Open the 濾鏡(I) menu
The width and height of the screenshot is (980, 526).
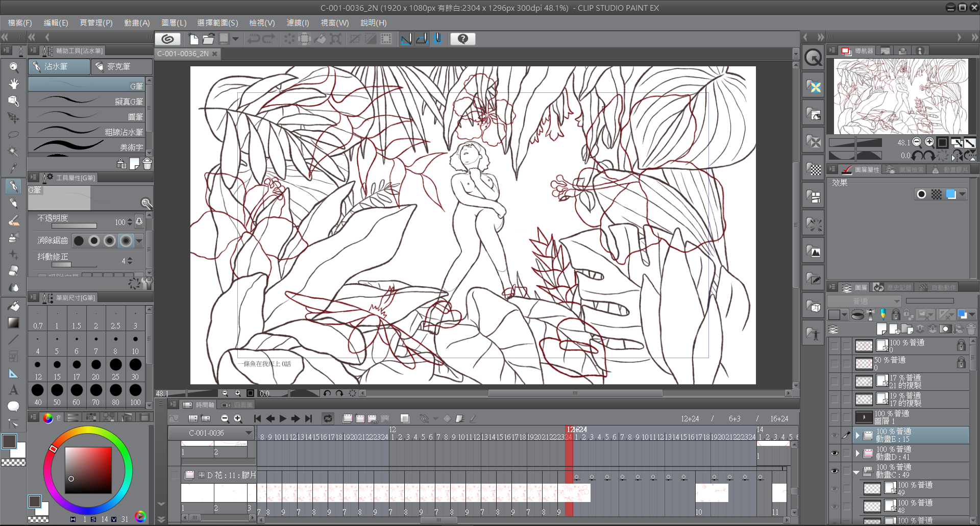[x=298, y=23]
